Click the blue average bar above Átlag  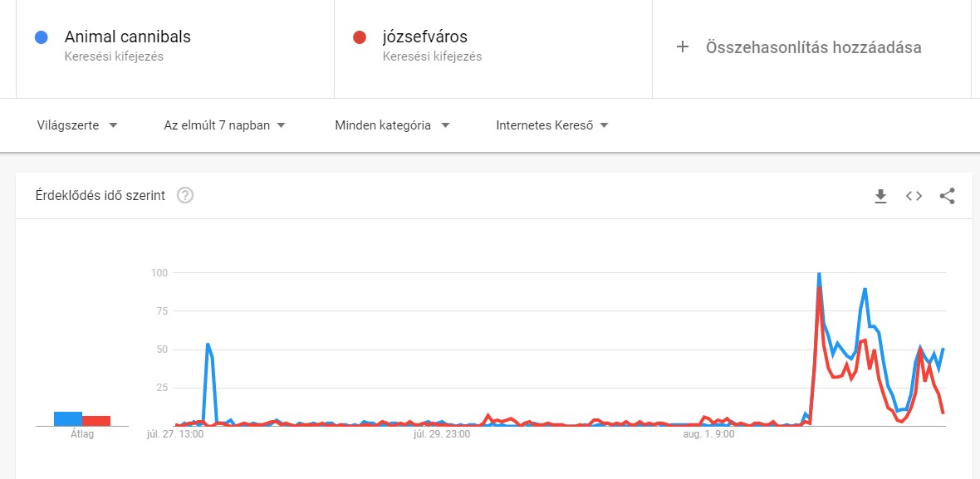pos(68,418)
